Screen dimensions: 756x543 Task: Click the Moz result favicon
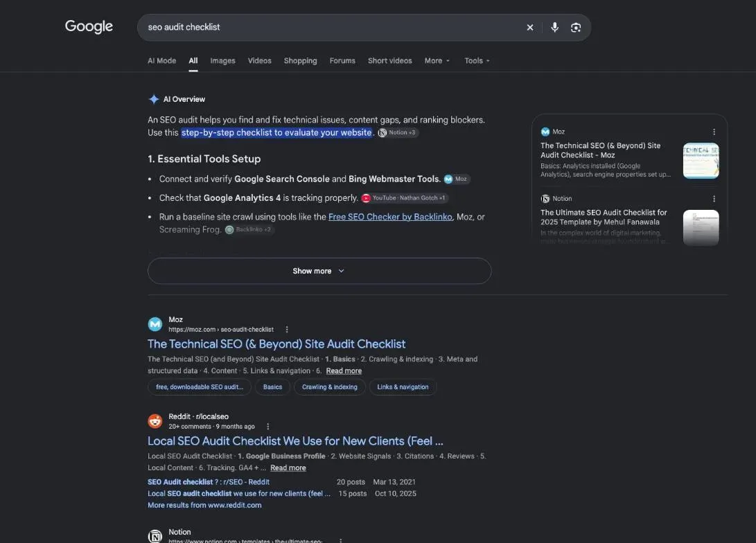[155, 324]
